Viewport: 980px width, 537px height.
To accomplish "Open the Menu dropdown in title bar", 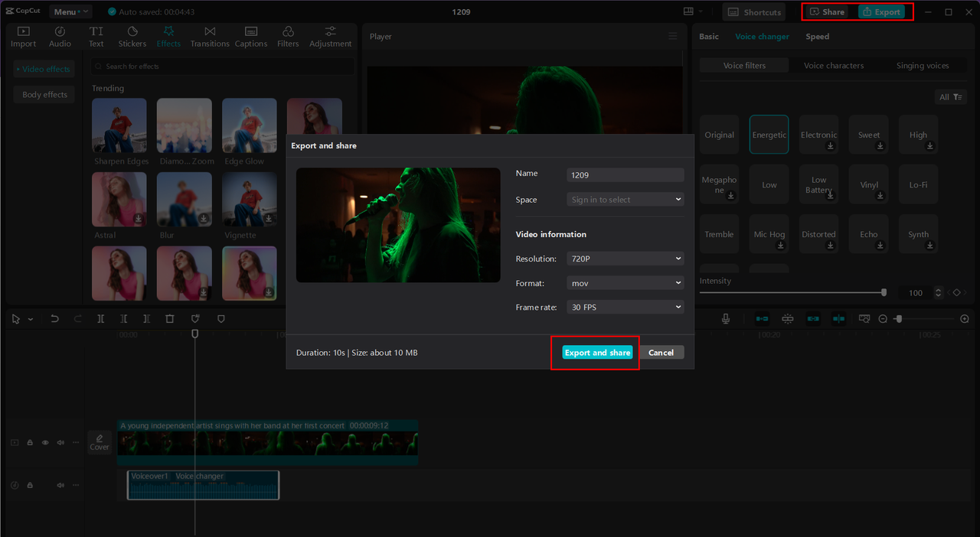I will 70,11.
